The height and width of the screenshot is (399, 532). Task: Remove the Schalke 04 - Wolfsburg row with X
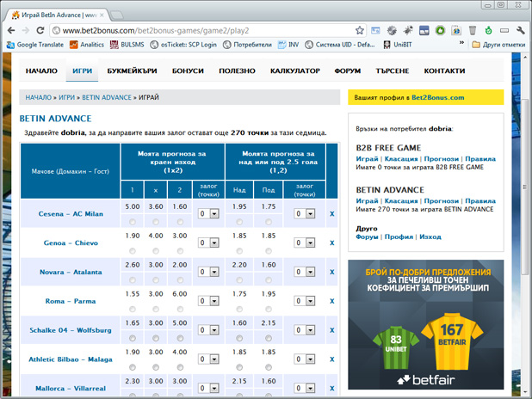(x=331, y=330)
